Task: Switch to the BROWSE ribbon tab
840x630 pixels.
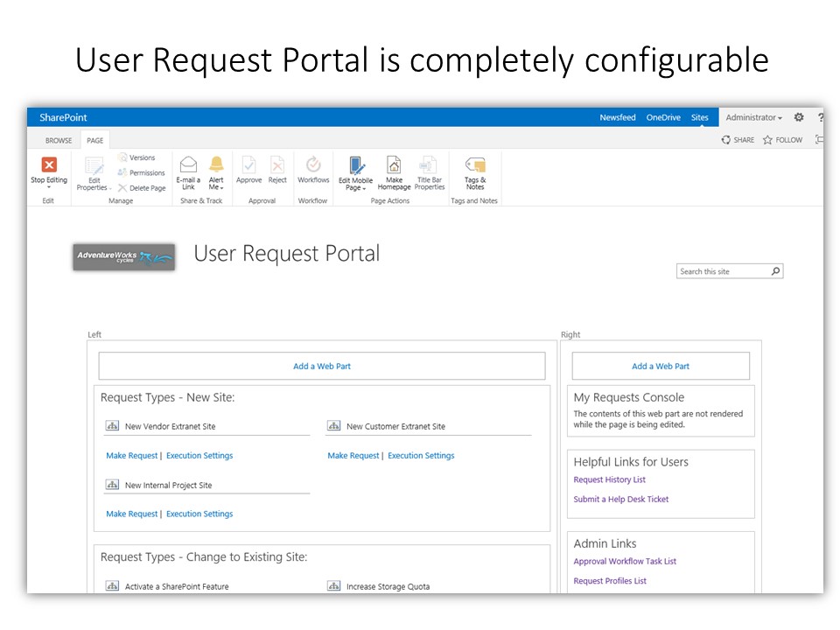Action: (59, 140)
